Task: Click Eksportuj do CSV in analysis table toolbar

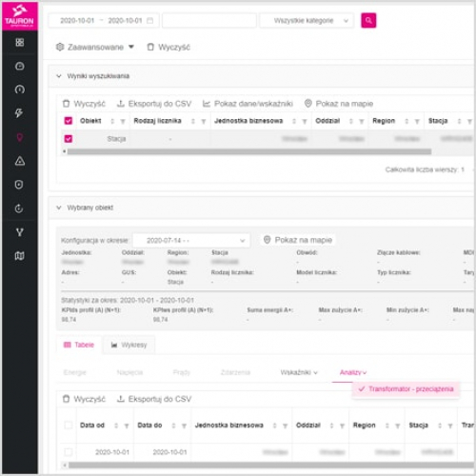Action: [154, 399]
